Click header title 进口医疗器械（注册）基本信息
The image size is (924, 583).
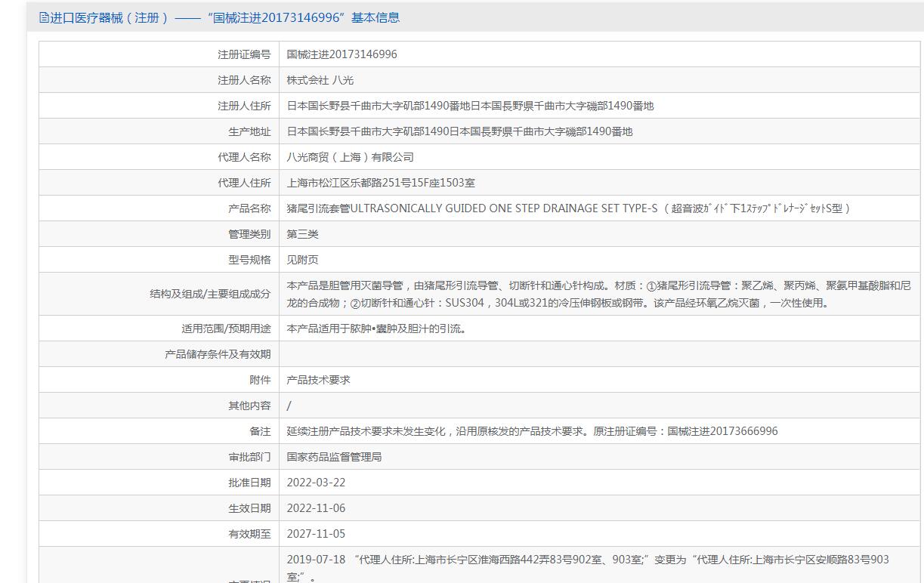pyautogui.click(x=225, y=17)
